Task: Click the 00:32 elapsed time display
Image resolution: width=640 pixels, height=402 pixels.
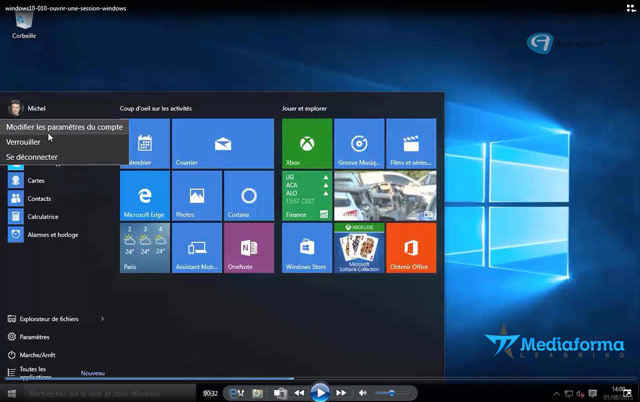Action: (x=210, y=393)
